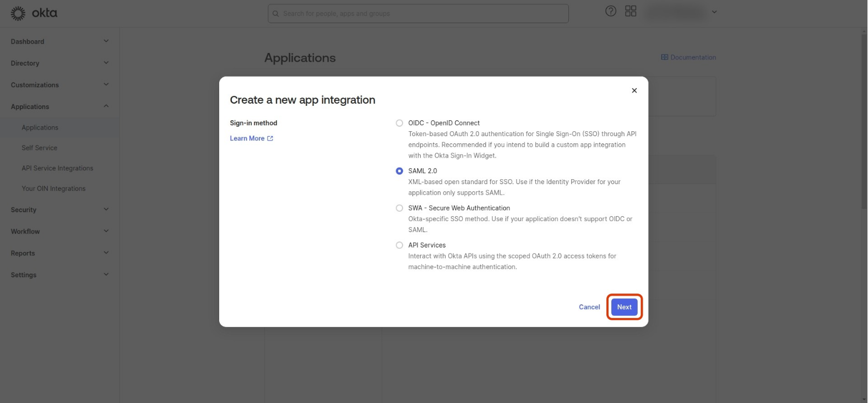Click the 'OIDC - OpenID Connect' label text

444,123
